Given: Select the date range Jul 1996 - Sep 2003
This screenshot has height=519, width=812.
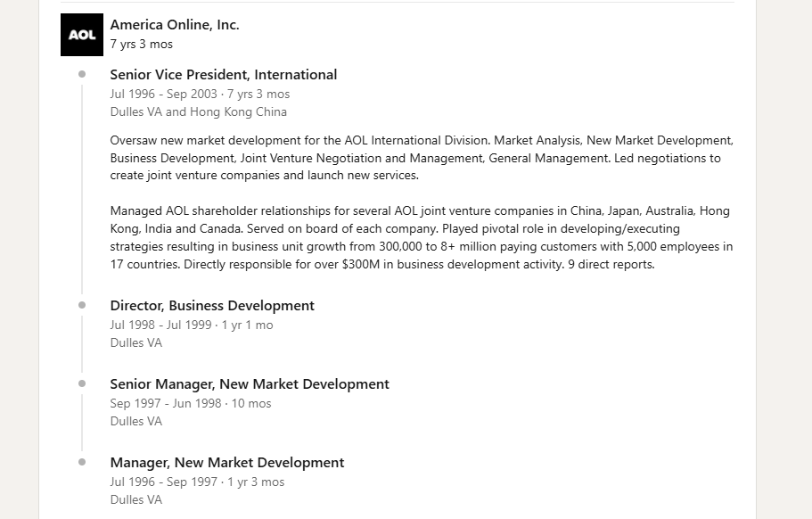Looking at the screenshot, I should 164,94.
